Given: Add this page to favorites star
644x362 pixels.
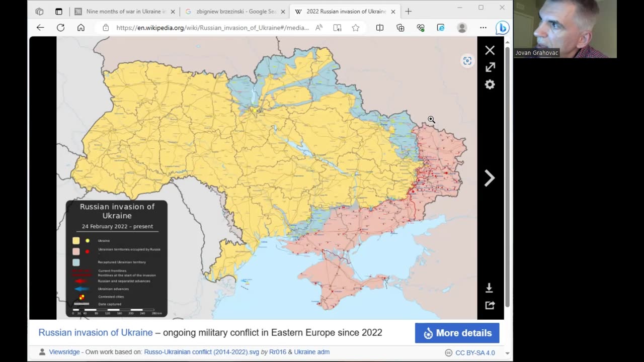Looking at the screenshot, I should pos(356,28).
